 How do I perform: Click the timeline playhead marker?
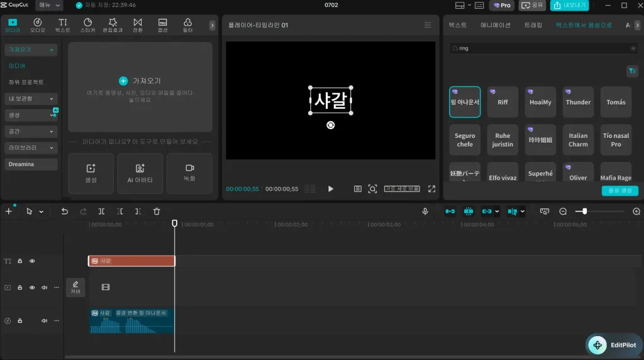(x=175, y=223)
